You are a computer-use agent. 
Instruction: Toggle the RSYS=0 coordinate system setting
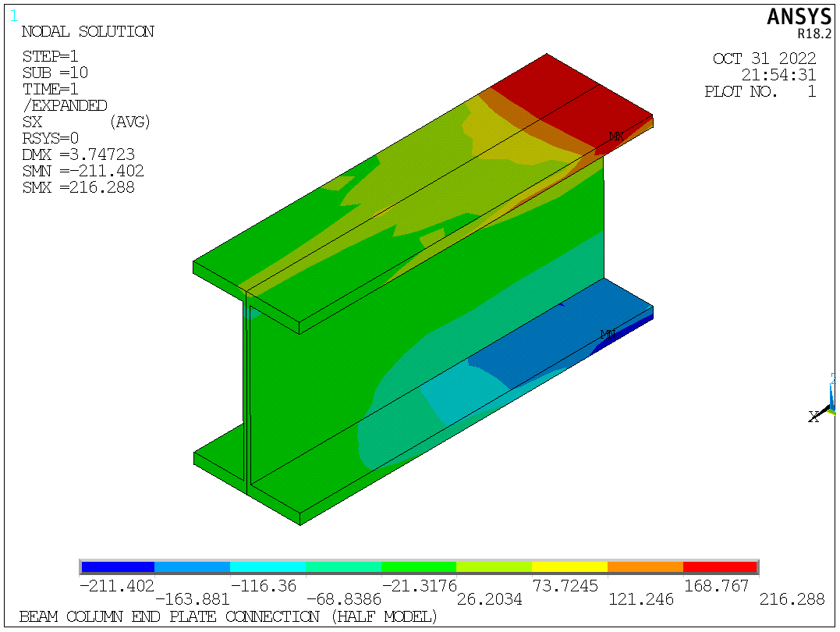pyautogui.click(x=50, y=138)
